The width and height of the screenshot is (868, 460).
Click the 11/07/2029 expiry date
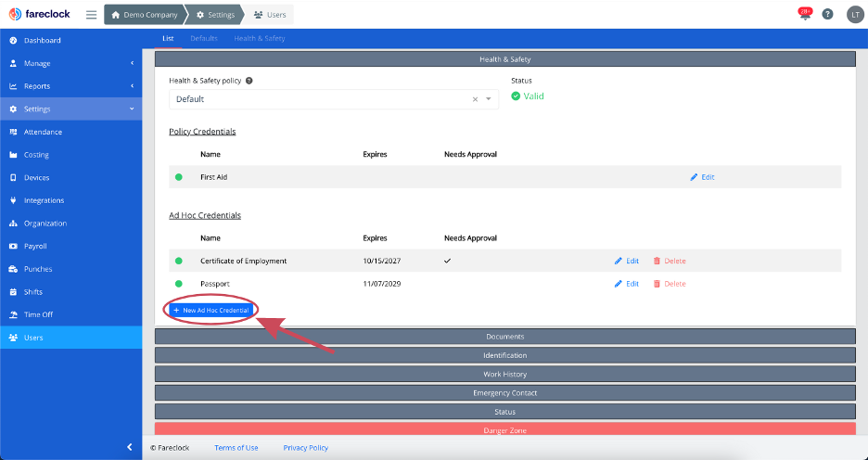[382, 284]
